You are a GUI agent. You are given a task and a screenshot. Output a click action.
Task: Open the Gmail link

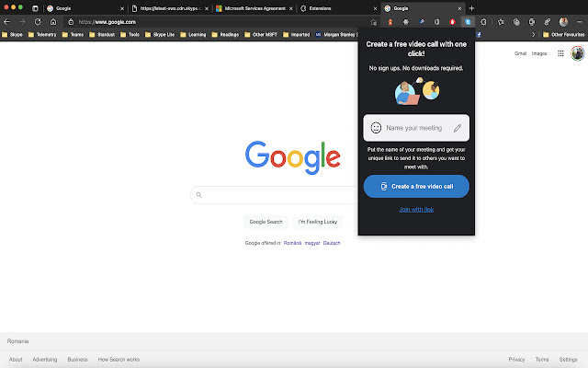click(520, 53)
